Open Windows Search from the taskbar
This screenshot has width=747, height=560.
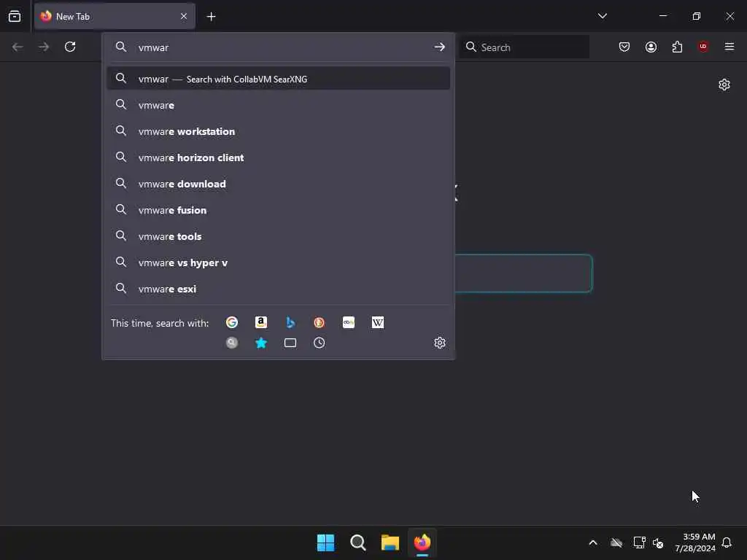357,542
